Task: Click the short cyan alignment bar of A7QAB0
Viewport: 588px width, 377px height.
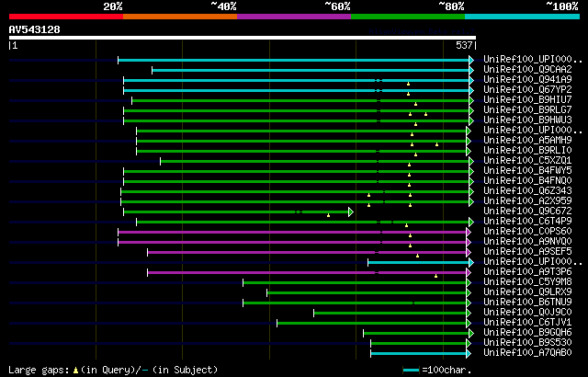Action: (419, 354)
